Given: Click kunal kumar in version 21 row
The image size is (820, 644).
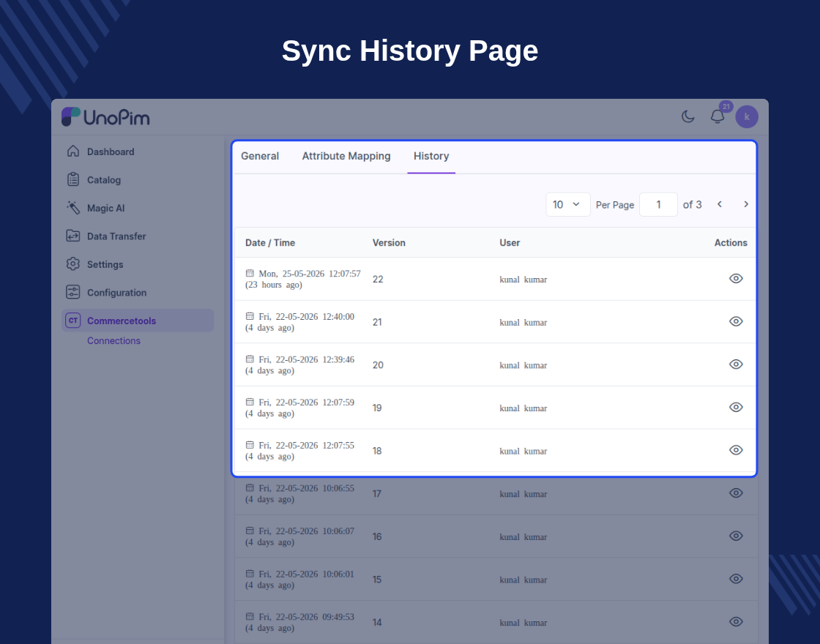Looking at the screenshot, I should point(523,323).
